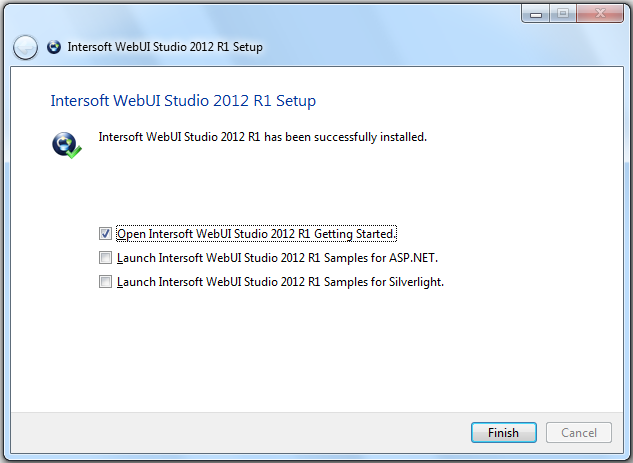This screenshot has width=633, height=463.
Task: Click the 'Samples for Silverlight' label text
Action: point(280,282)
